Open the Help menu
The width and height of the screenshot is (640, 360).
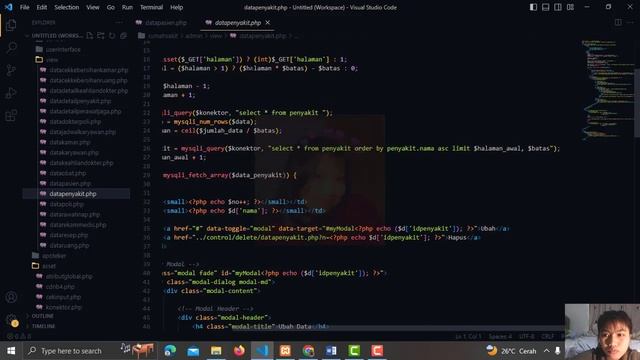pyautogui.click(x=176, y=7)
